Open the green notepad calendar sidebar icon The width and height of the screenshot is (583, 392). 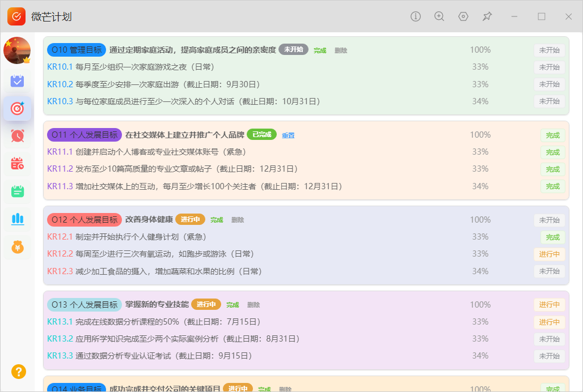pos(17,191)
